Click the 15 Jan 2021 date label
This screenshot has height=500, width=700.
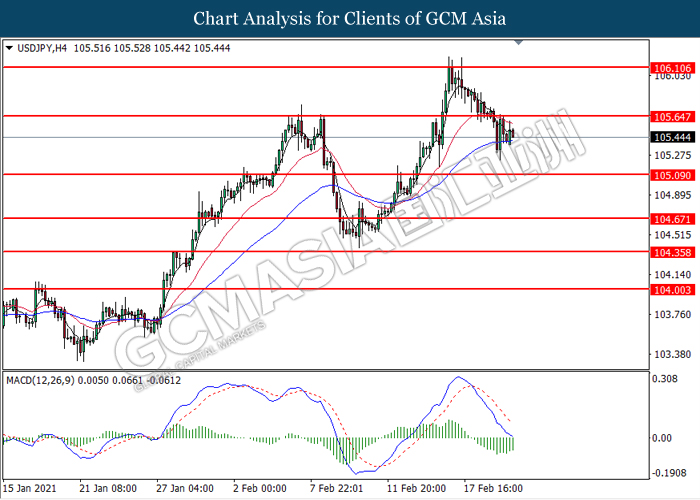tap(30, 488)
